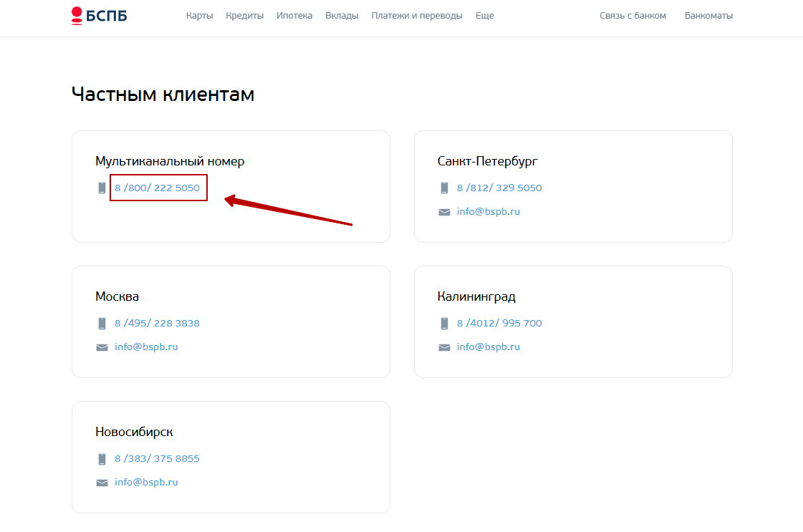Click the БСПБ logo

point(99,15)
